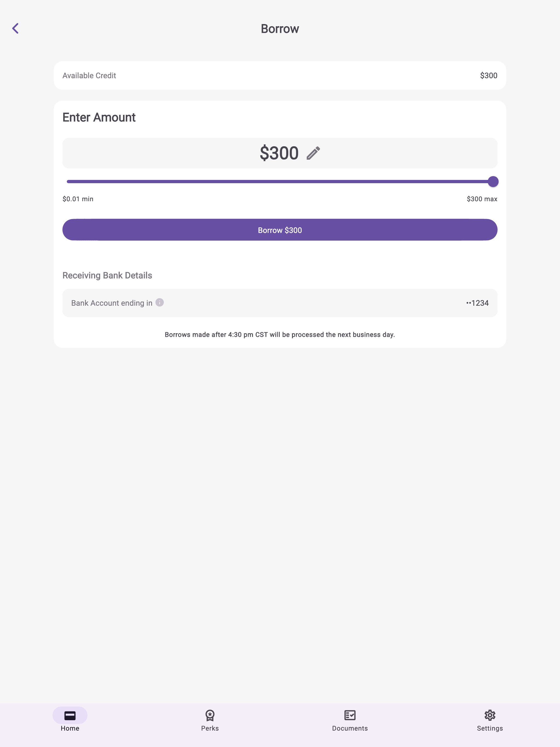Click the $300 amount input field

pyautogui.click(x=280, y=153)
